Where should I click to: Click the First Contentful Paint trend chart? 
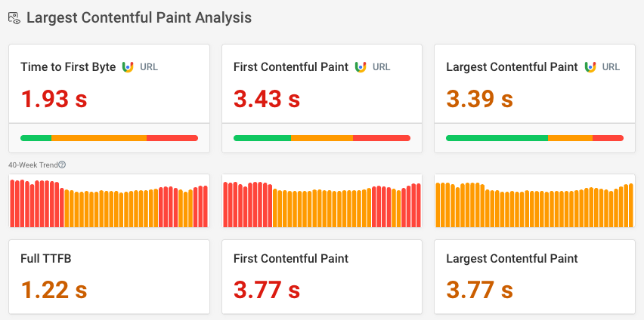click(x=322, y=202)
